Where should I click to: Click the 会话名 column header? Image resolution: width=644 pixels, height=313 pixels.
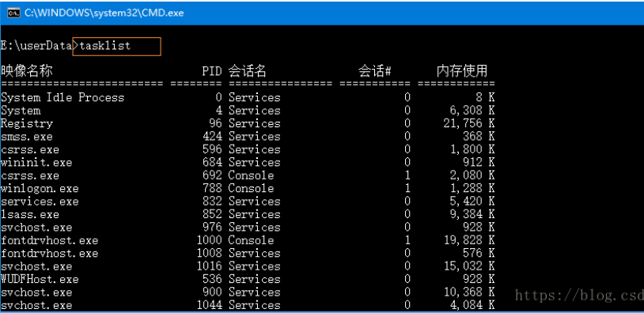(248, 71)
